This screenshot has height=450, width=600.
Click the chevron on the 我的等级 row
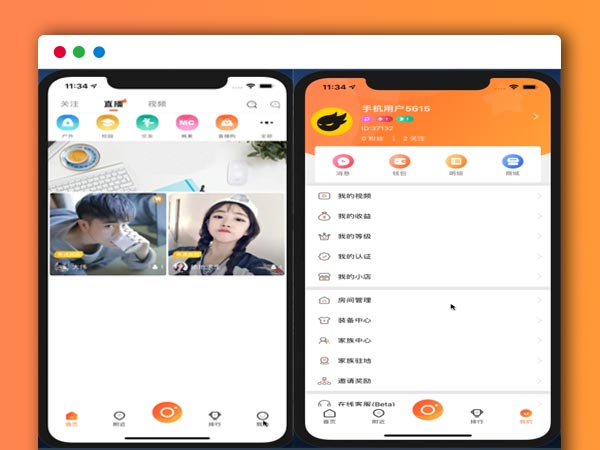coord(539,236)
